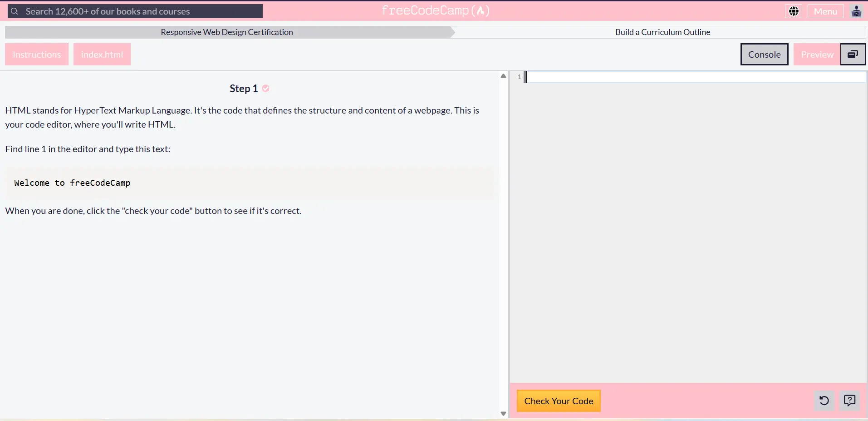Go to Responsive Web Design Certification breadcrumb
868x421 pixels.
point(227,32)
